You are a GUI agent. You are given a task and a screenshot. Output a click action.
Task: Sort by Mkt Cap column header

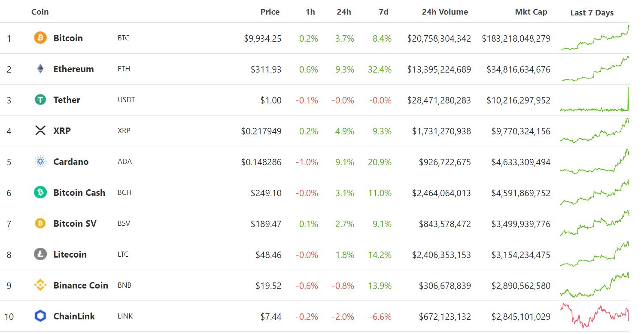tap(531, 12)
